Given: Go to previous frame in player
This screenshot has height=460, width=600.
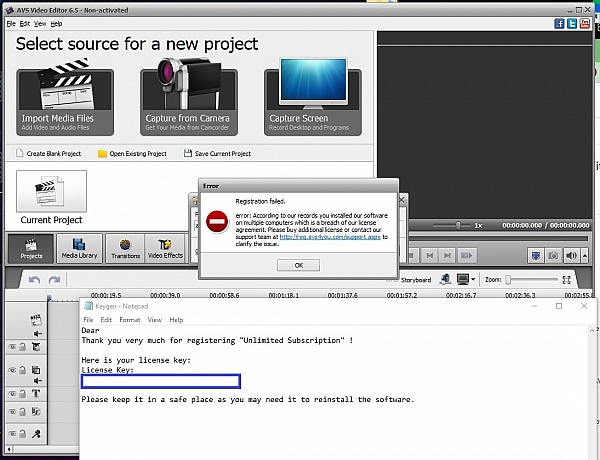Looking at the screenshot, I should click(x=430, y=255).
